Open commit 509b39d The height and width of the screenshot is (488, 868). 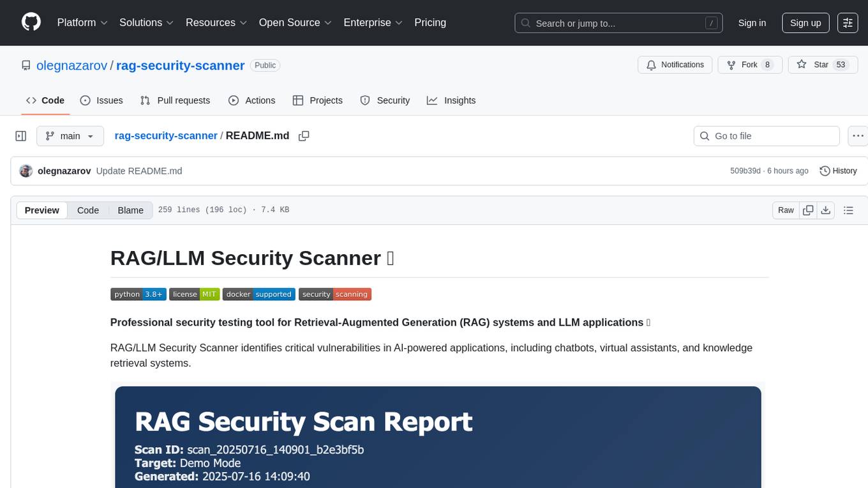[x=745, y=171]
